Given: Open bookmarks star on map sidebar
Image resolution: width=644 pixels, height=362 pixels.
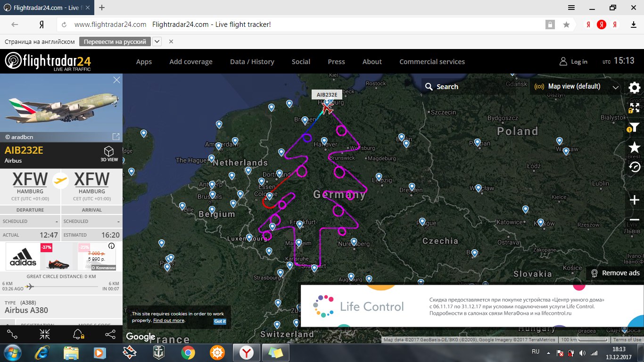Looking at the screenshot, I should (x=635, y=147).
